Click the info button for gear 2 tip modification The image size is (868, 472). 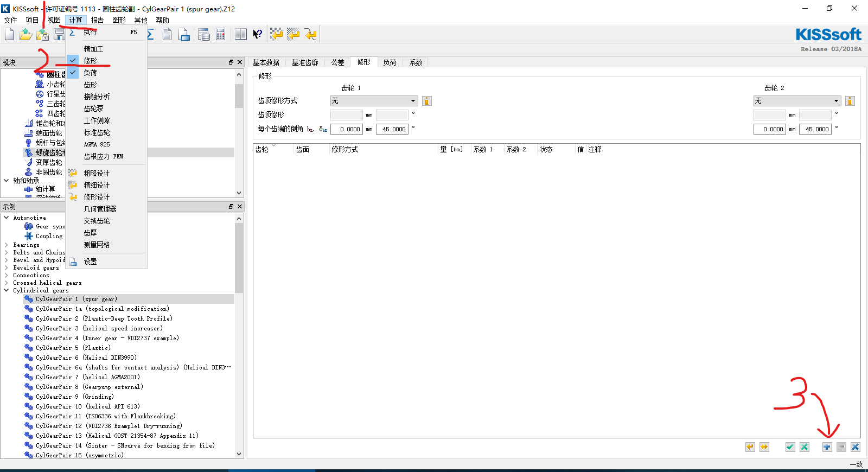850,101
